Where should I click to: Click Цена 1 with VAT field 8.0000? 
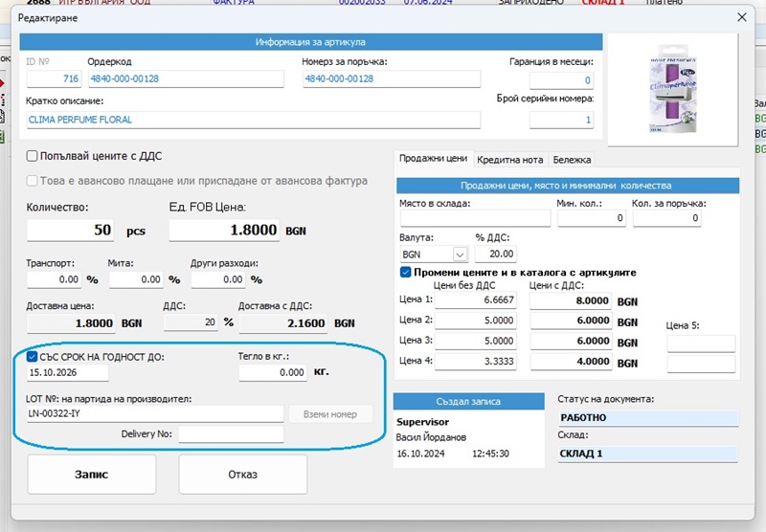[x=571, y=300]
